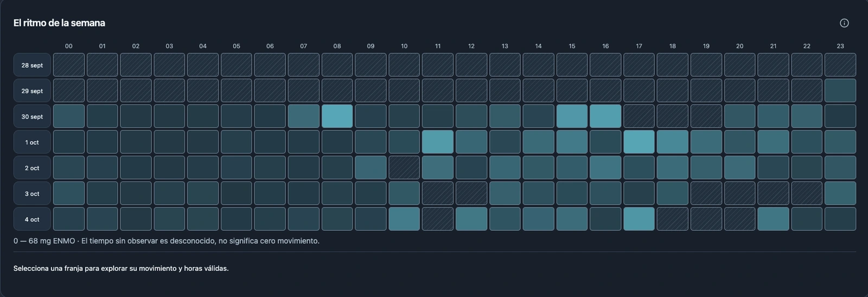The width and height of the screenshot is (868, 297).
Task: Click the "0 — 68 mg ENMO" legend text
Action: (x=44, y=241)
